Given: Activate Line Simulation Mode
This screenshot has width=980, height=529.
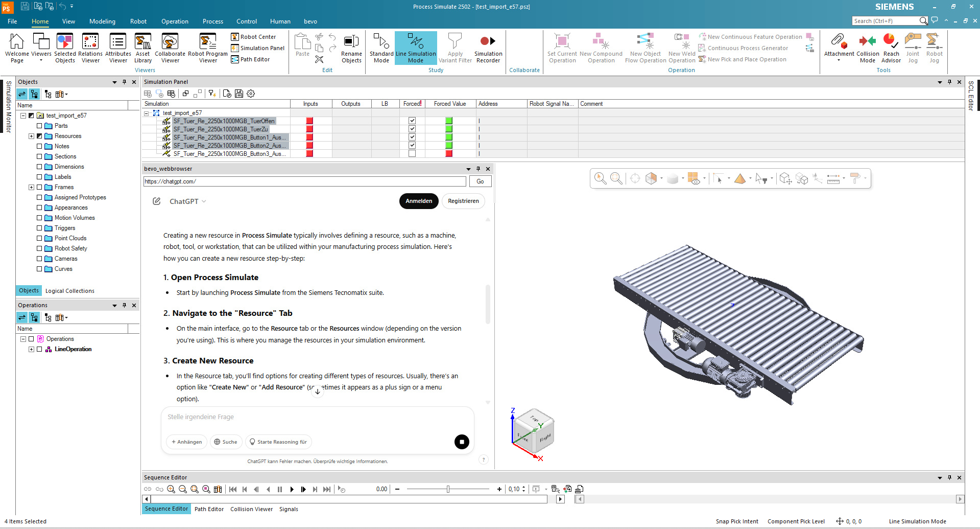Looking at the screenshot, I should [416, 49].
